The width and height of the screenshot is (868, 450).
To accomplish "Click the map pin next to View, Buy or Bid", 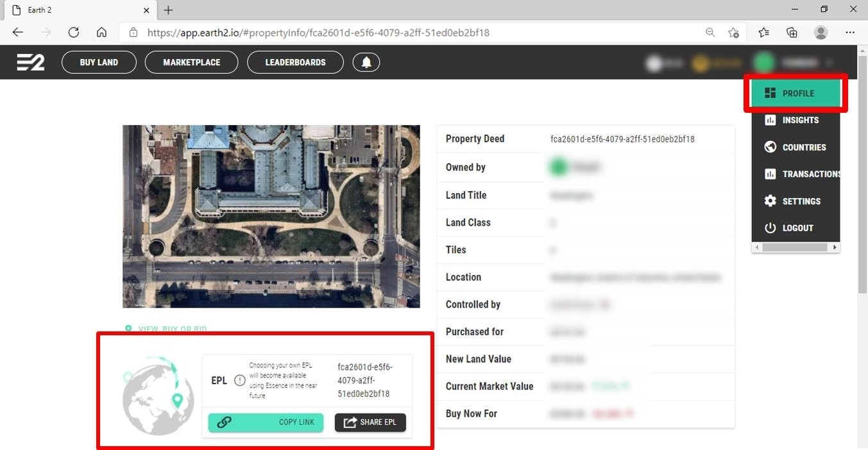I will (128, 329).
